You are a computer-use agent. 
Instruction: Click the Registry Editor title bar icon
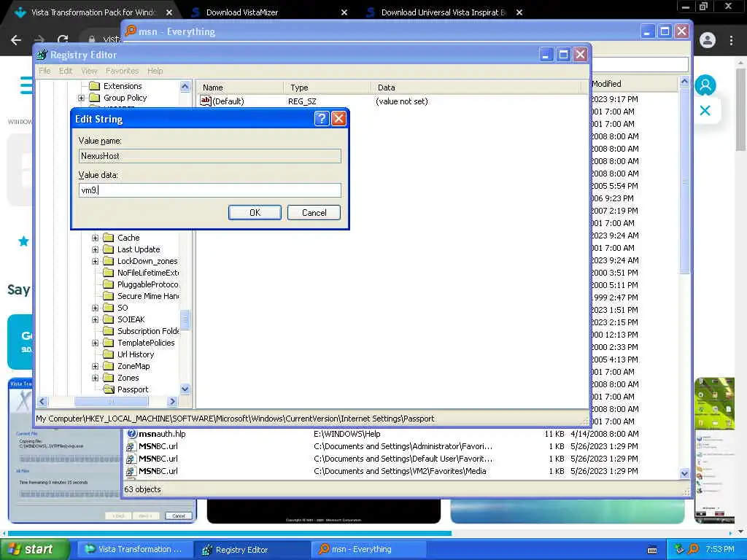click(42, 55)
